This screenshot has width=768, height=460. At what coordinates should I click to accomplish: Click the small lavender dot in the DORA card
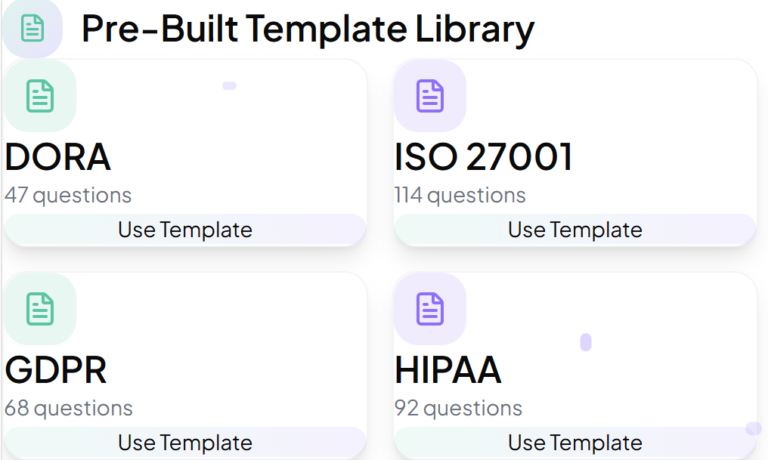tap(229, 86)
